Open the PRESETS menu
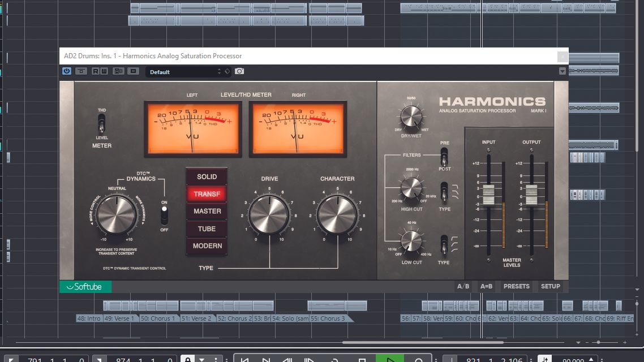 tap(516, 286)
